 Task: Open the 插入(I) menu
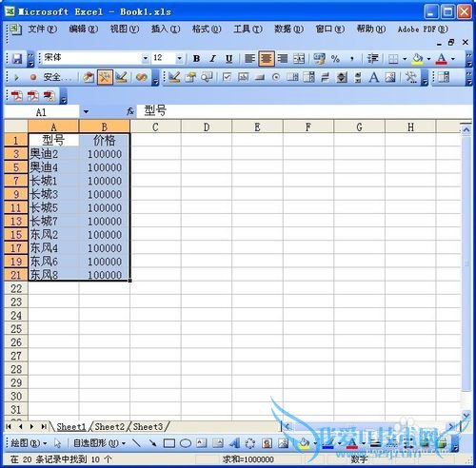tap(166, 29)
